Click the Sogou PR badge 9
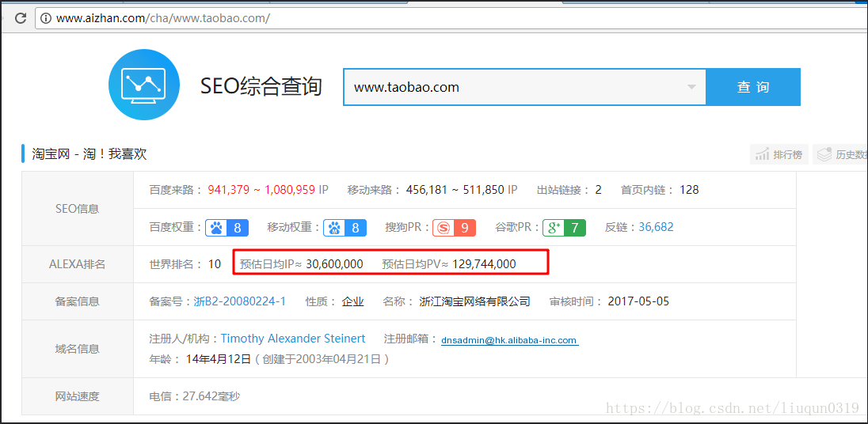Viewport: 868px width, 424px height. click(455, 228)
